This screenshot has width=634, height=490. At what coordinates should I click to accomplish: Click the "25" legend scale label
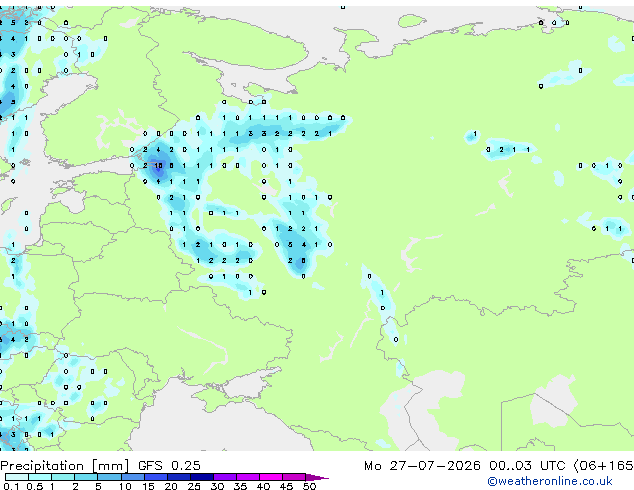(194, 486)
